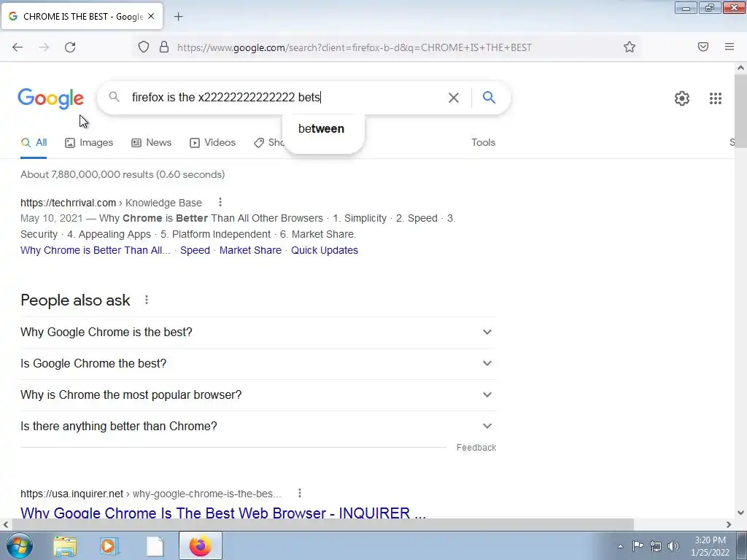Open People also ask three-dot menu
The height and width of the screenshot is (560, 747).
click(147, 300)
